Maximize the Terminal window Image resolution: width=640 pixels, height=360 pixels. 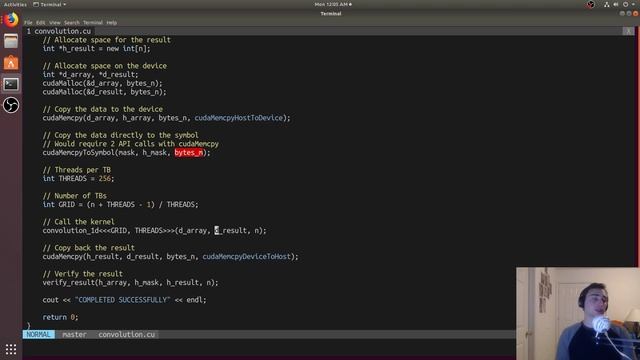click(629, 13)
